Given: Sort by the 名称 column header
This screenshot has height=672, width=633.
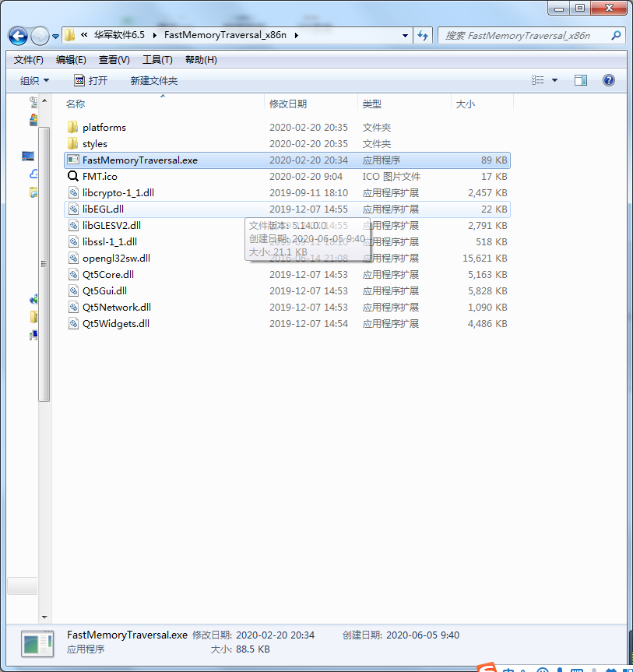Looking at the screenshot, I should coord(163,104).
